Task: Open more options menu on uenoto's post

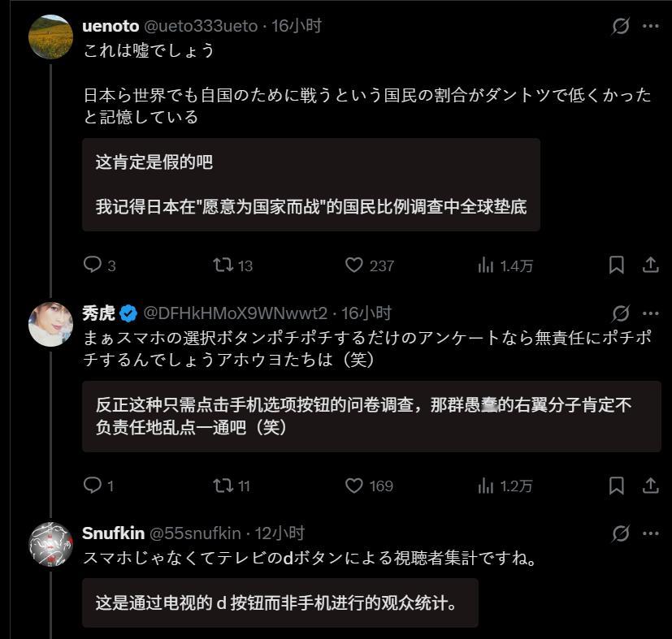Action: (651, 26)
